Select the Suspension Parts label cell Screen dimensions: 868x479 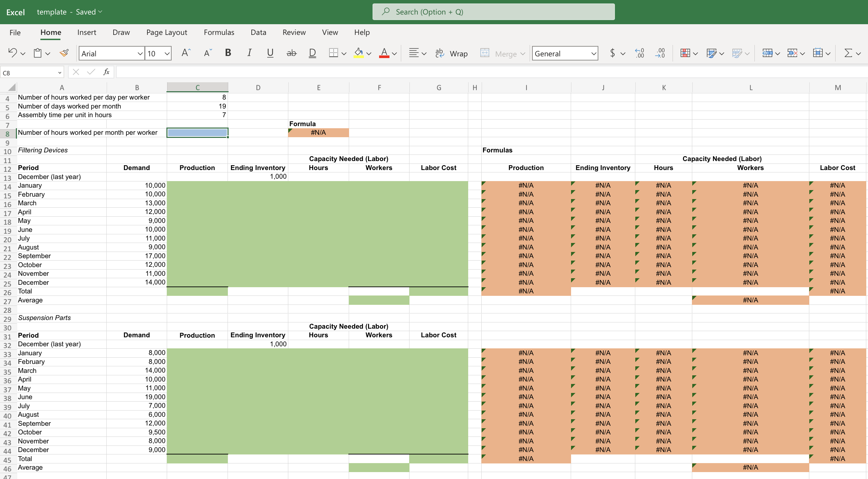click(62, 318)
